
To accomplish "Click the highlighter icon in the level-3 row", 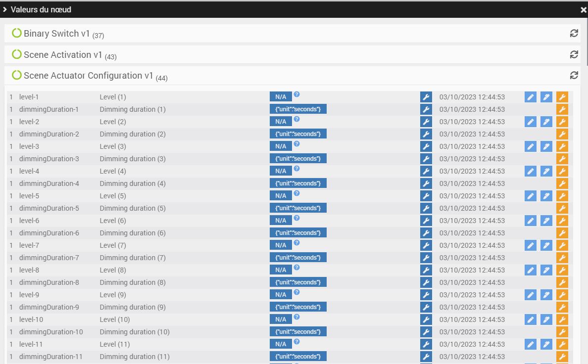I will (546, 146).
